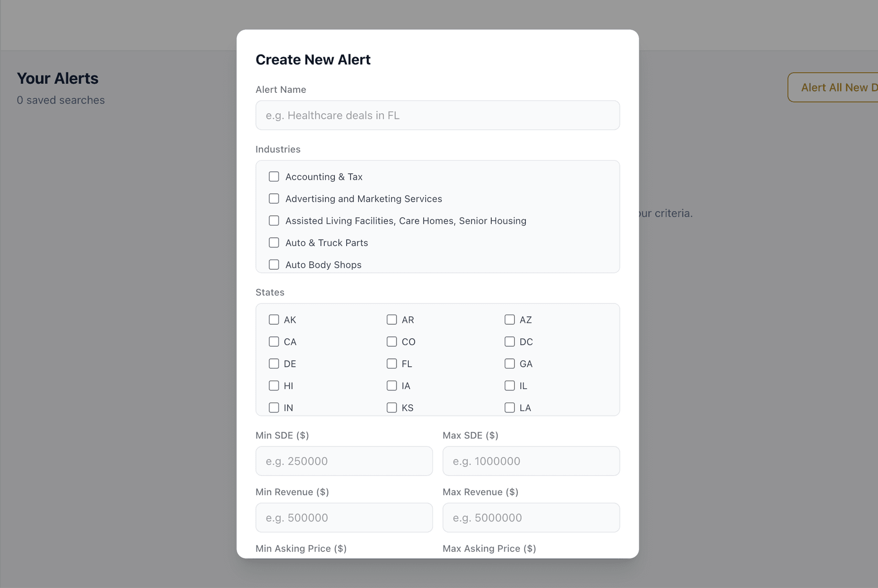
Task: Enable the CA state filter
Action: tap(274, 342)
